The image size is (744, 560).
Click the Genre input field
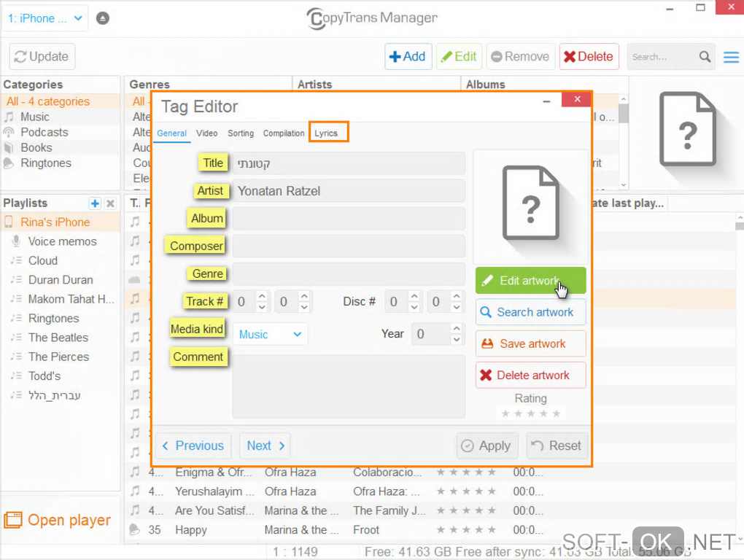349,273
